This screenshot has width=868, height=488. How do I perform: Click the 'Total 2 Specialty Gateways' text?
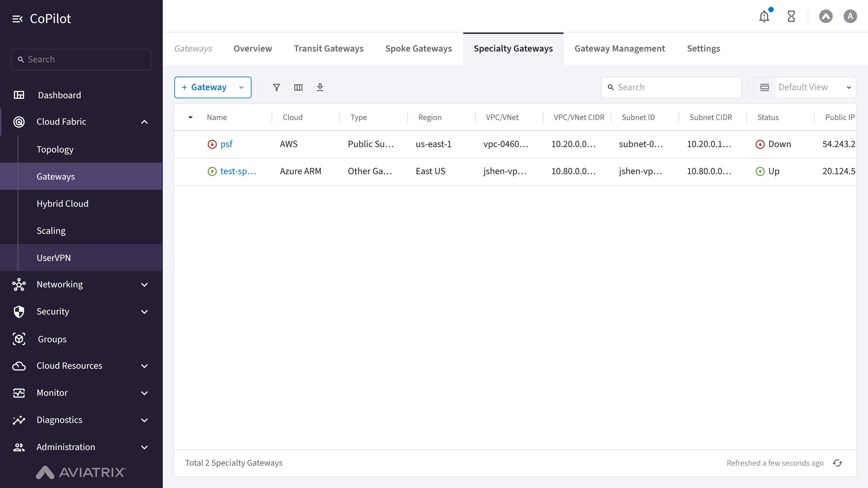point(234,463)
